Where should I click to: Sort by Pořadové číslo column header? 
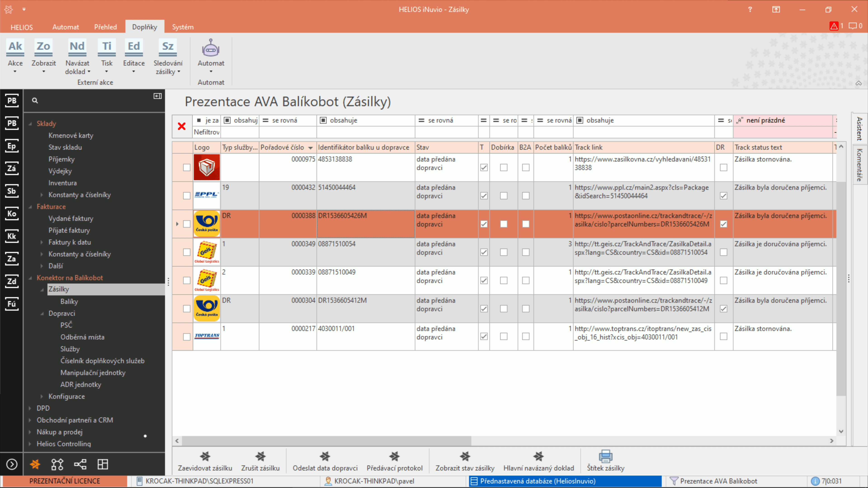(x=288, y=148)
